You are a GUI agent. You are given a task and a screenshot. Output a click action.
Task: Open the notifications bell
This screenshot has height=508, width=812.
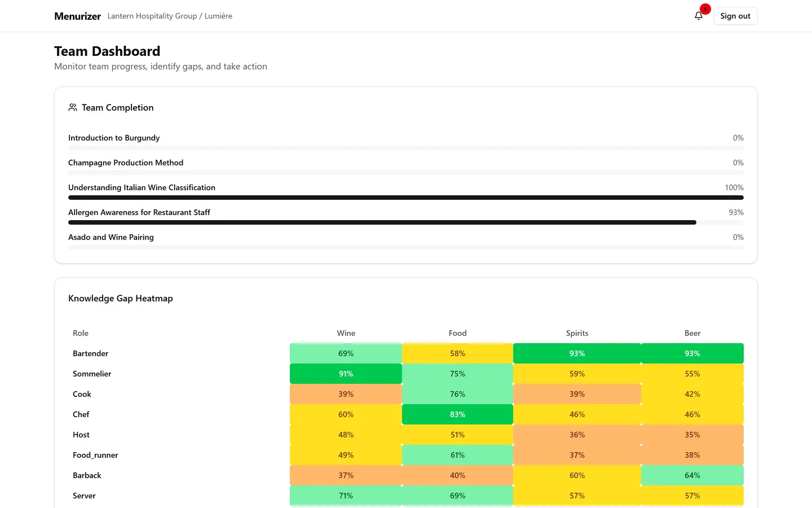699,16
